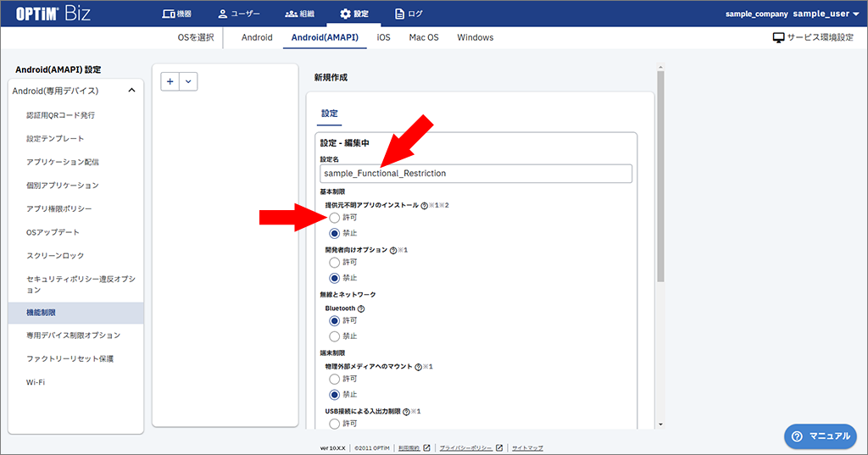Show help for USB接続による入出力制限
Viewport: 868px width, 455px height.
pos(406,412)
